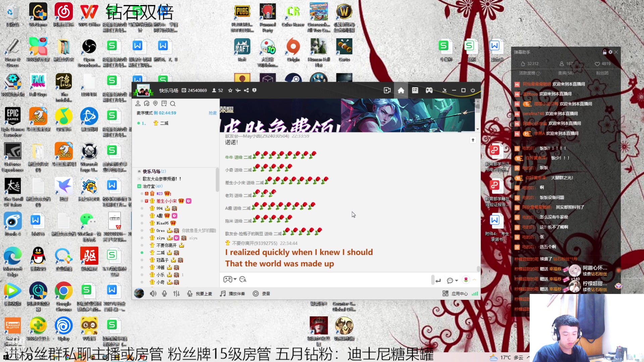Click the home icon in YY channel header
This screenshot has width=644, height=362.
401,90
